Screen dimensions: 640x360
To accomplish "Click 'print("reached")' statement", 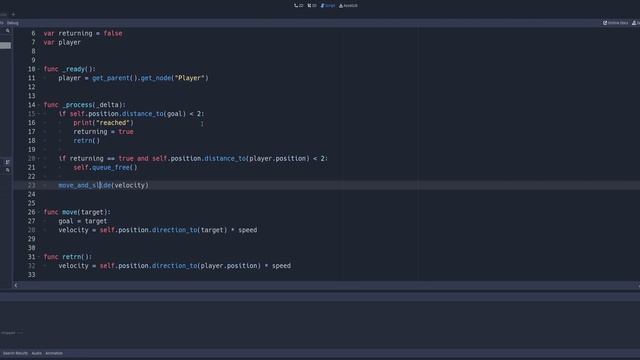I will (x=103, y=123).
